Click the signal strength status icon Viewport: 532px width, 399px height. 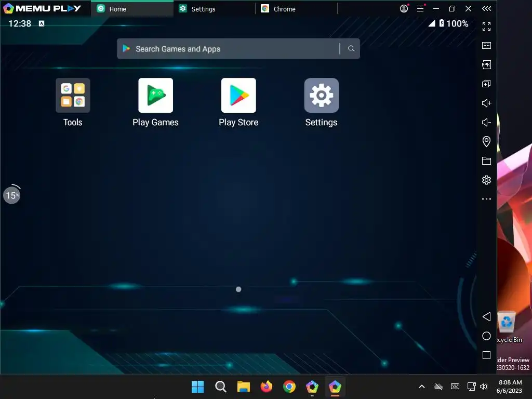tap(432, 23)
